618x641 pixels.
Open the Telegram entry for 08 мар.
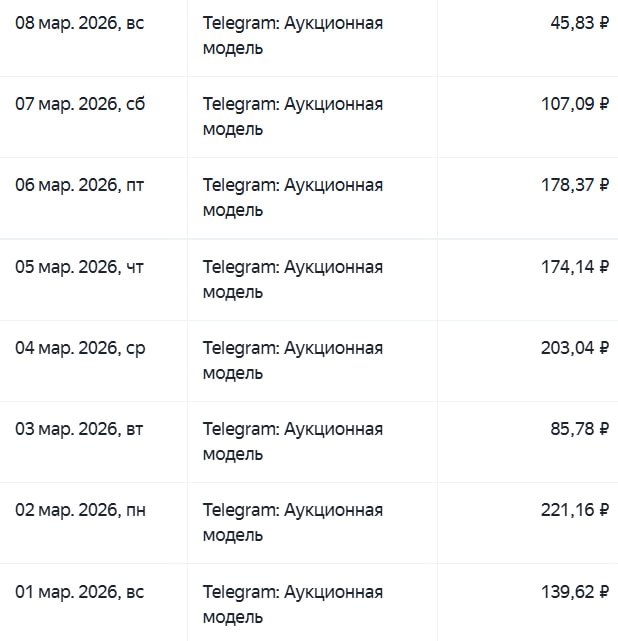(292, 35)
